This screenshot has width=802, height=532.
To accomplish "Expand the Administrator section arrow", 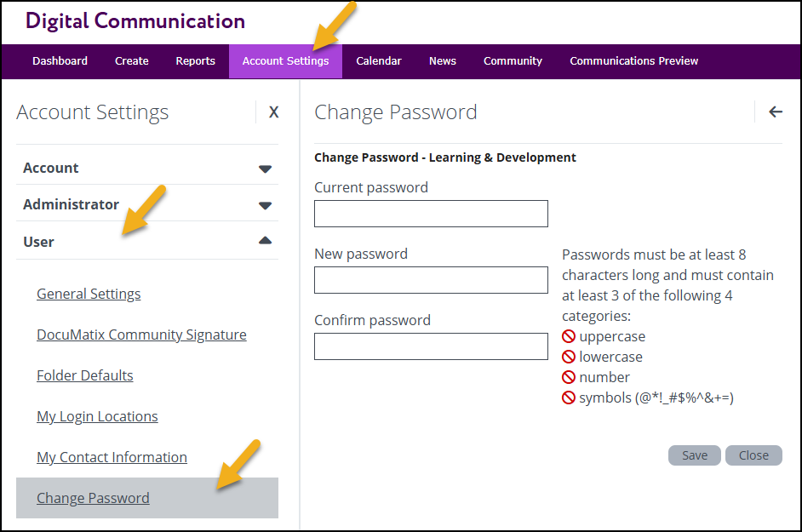I will pos(265,206).
